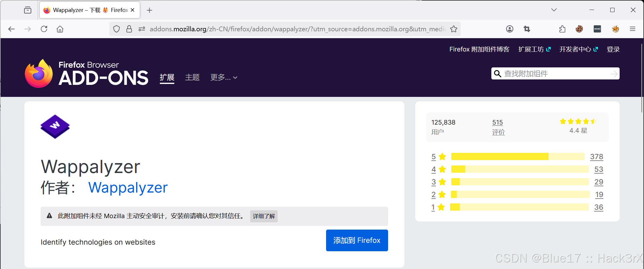The width and height of the screenshot is (644, 269).
Task: Open Firefox 附加组件博客 link
Action: (479, 49)
